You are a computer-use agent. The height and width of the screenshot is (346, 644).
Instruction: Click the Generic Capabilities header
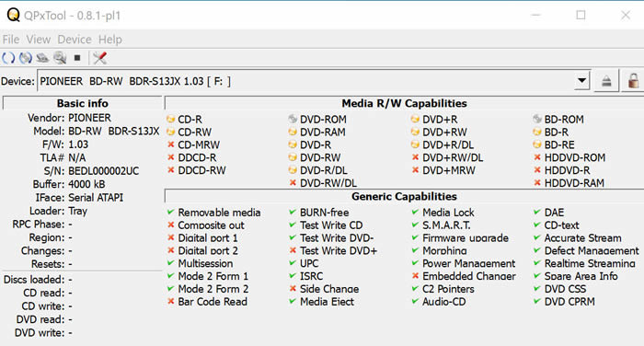pos(404,196)
